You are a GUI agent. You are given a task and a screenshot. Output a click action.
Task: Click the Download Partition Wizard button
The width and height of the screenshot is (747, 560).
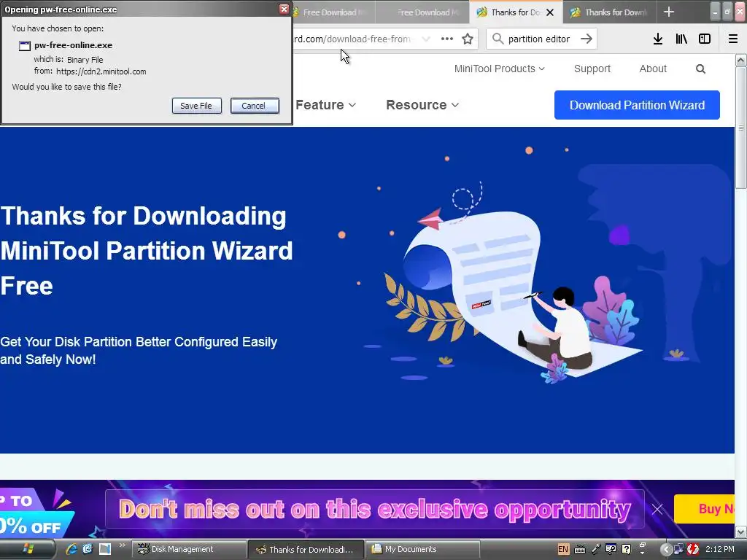(637, 105)
